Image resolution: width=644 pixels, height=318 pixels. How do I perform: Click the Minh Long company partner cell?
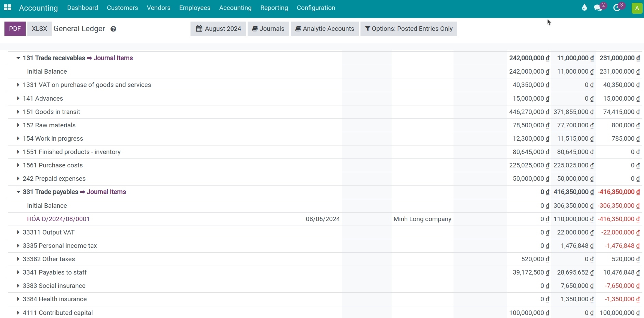tap(422, 219)
